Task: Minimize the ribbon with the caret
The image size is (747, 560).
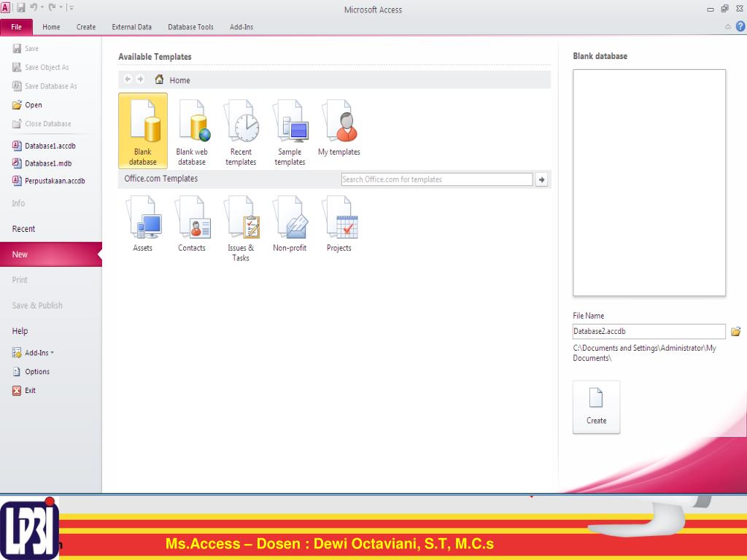Action: pyautogui.click(x=728, y=27)
